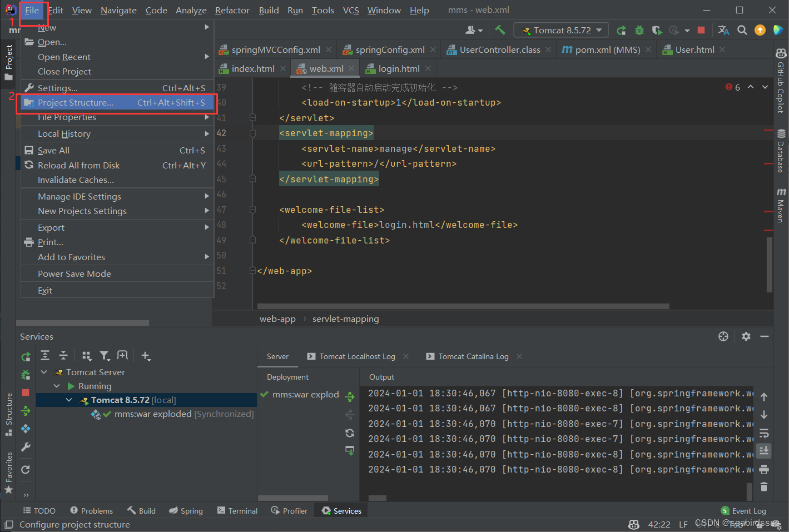
Task: Run with coverage shield icon
Action: (657, 30)
